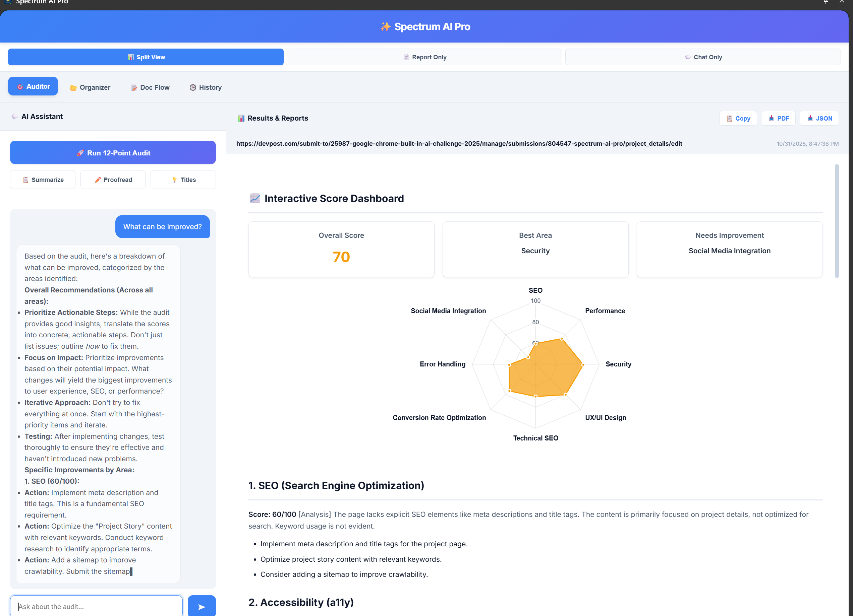Viewport: 853px width, 616px height.
Task: Export results with JSON icon
Action: tap(819, 118)
